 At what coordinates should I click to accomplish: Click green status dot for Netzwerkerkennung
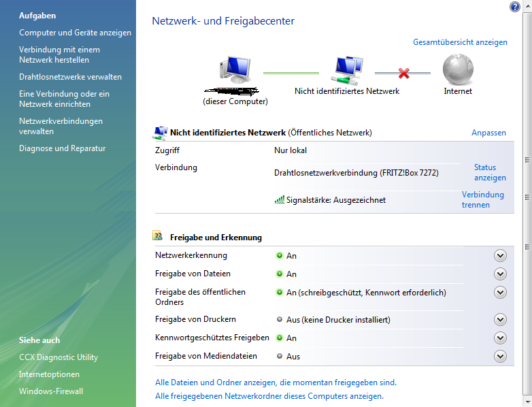click(x=280, y=255)
